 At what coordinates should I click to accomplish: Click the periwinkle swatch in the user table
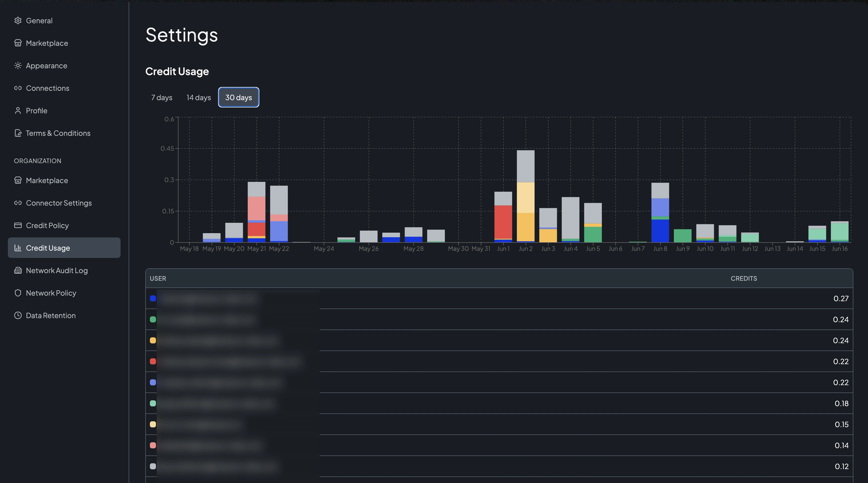click(153, 382)
